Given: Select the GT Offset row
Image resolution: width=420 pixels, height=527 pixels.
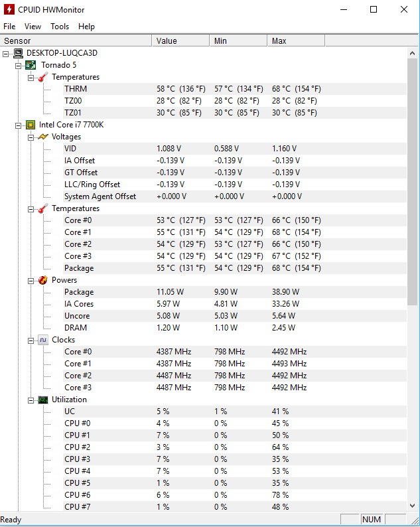Looking at the screenshot, I should pos(235,173).
